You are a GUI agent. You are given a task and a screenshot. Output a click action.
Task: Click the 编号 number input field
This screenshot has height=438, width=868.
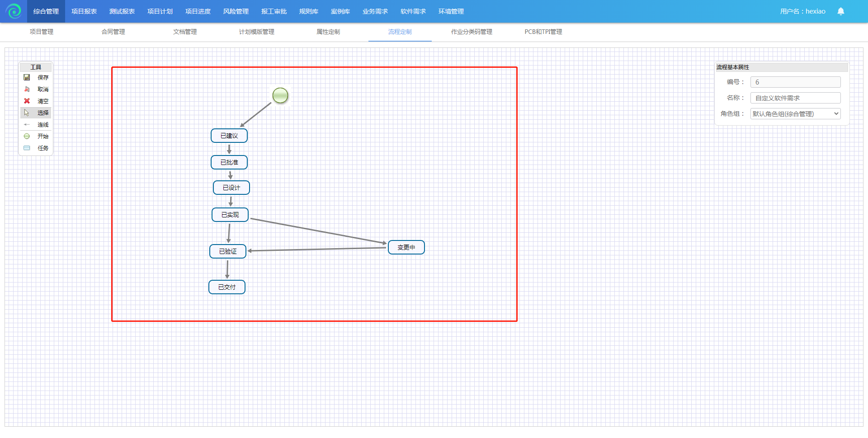(795, 82)
